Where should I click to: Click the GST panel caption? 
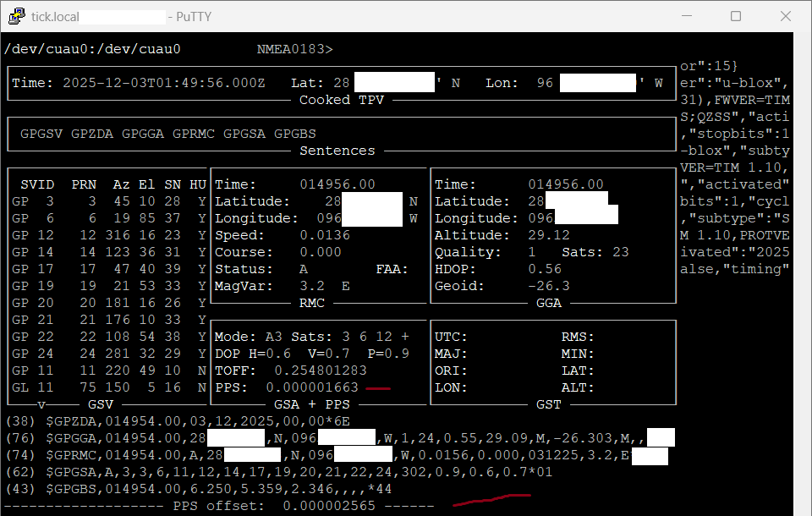(549, 404)
